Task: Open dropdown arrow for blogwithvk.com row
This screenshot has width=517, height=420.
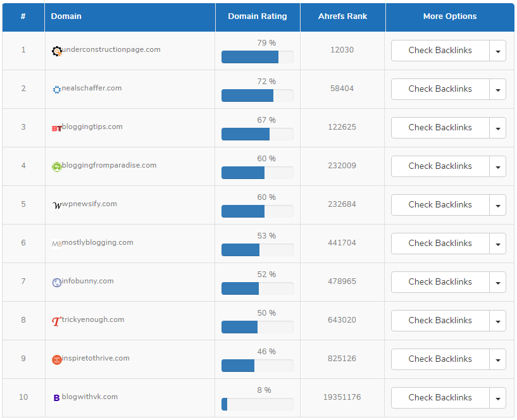Action: click(x=498, y=398)
